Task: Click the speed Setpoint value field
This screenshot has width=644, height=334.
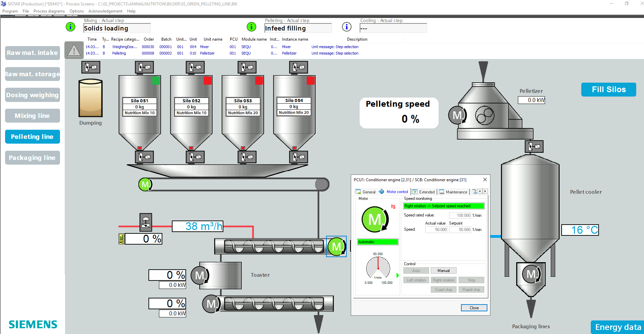Action: [460, 230]
